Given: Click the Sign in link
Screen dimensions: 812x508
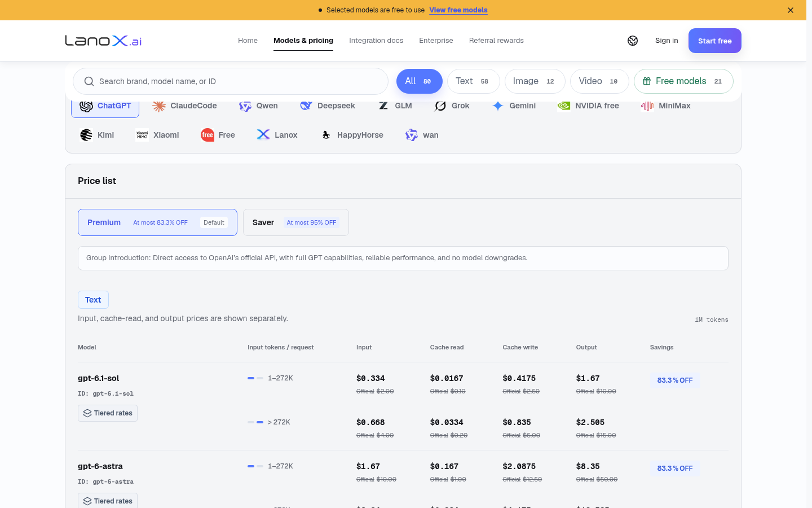Looking at the screenshot, I should [667, 41].
